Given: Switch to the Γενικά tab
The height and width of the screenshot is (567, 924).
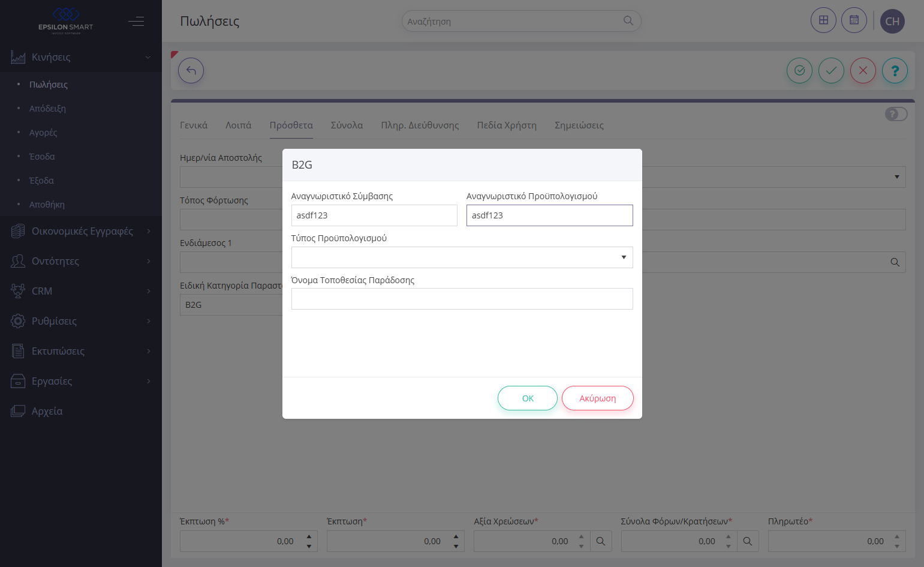Looking at the screenshot, I should click(x=194, y=125).
